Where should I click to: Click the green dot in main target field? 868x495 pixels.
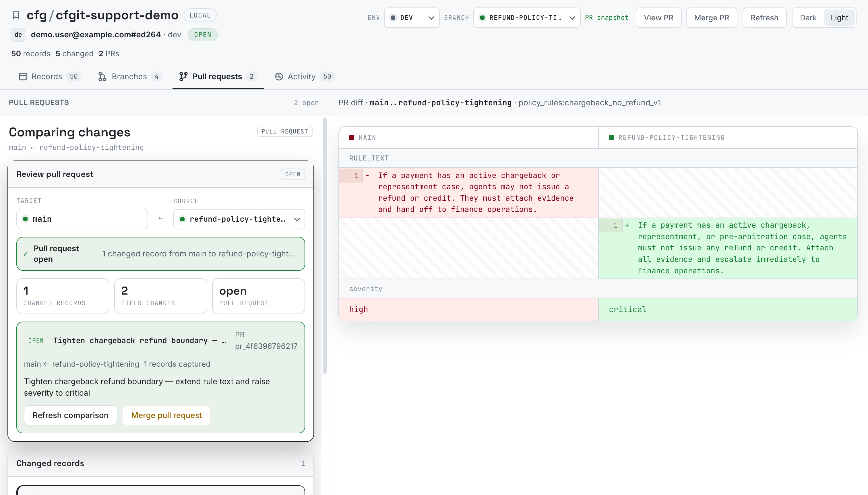[x=26, y=219]
